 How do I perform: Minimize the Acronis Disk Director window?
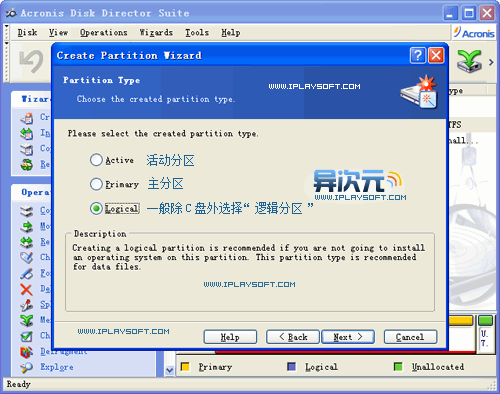click(450, 13)
